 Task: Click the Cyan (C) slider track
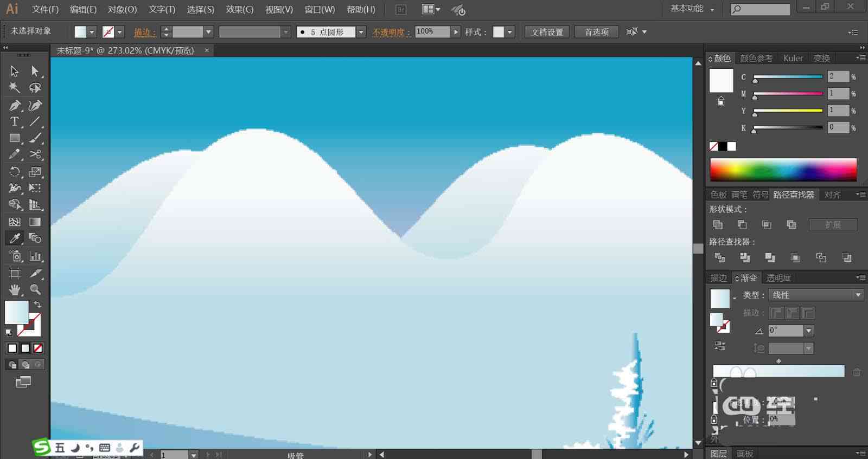(x=788, y=77)
